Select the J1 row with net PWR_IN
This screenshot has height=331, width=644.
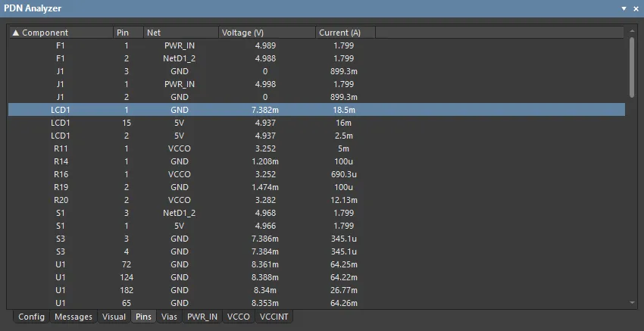[317, 84]
